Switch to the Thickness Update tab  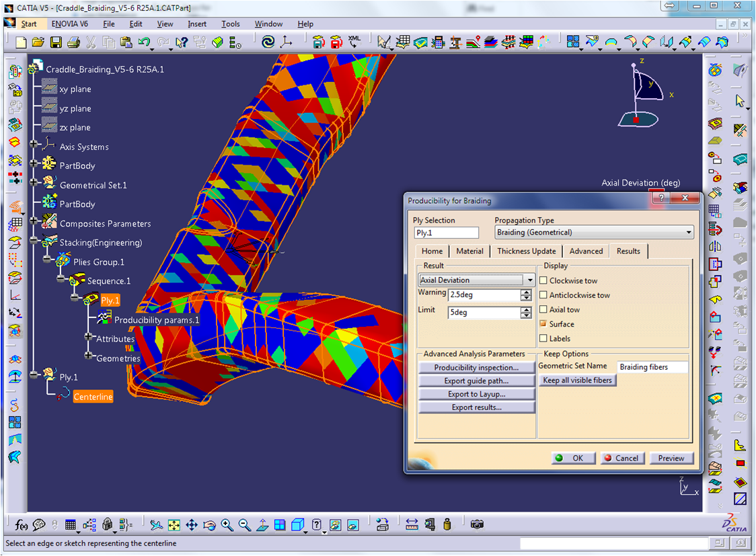pyautogui.click(x=526, y=251)
